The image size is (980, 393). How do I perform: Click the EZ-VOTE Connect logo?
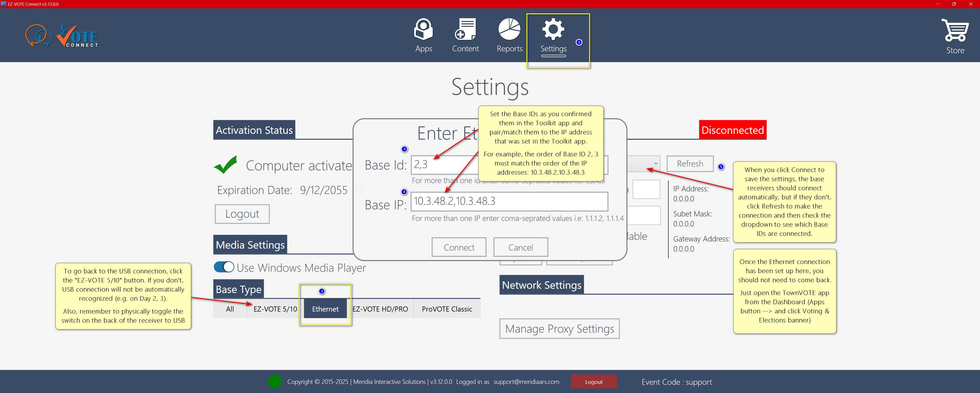(x=62, y=36)
